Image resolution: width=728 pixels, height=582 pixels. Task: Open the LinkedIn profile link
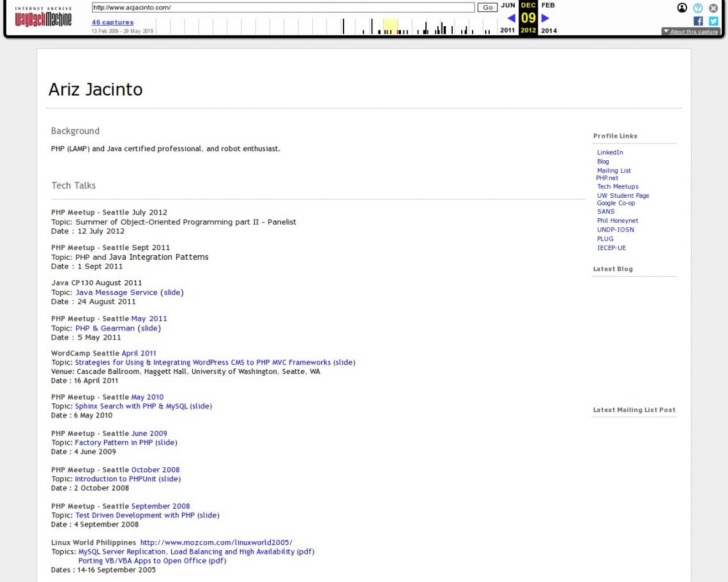(610, 153)
